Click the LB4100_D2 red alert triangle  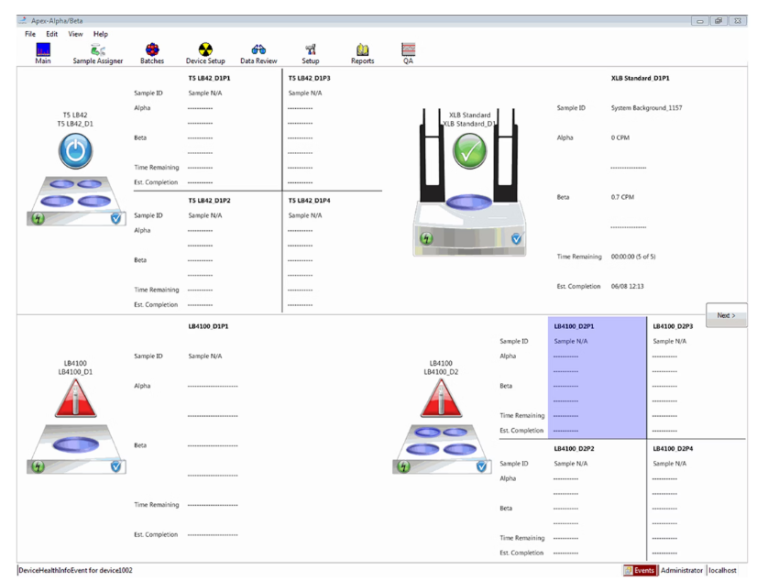[x=441, y=399]
